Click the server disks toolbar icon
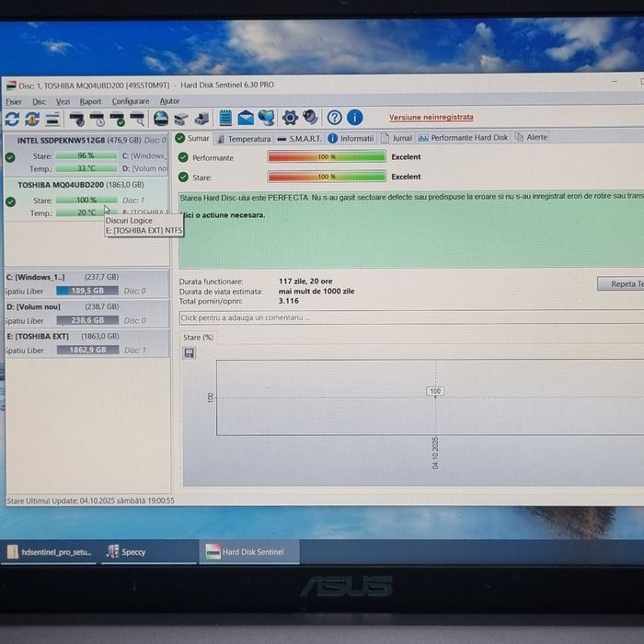 201,119
